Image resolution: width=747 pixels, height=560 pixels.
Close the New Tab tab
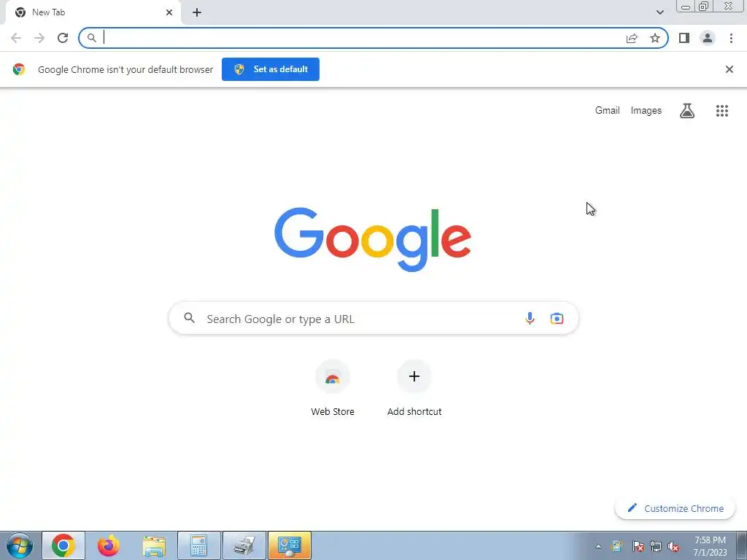click(169, 12)
